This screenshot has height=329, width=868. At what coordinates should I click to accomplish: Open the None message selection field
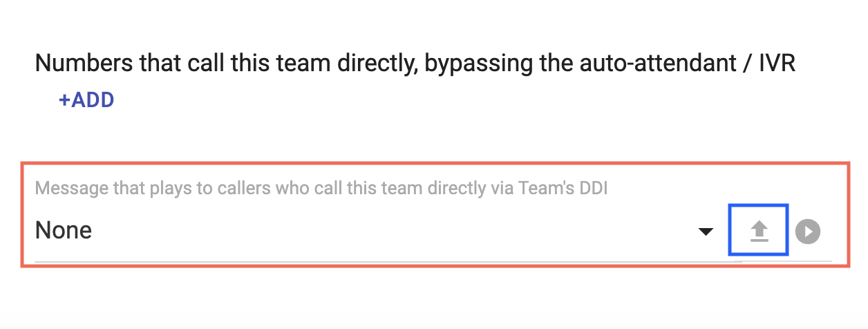coord(375,231)
